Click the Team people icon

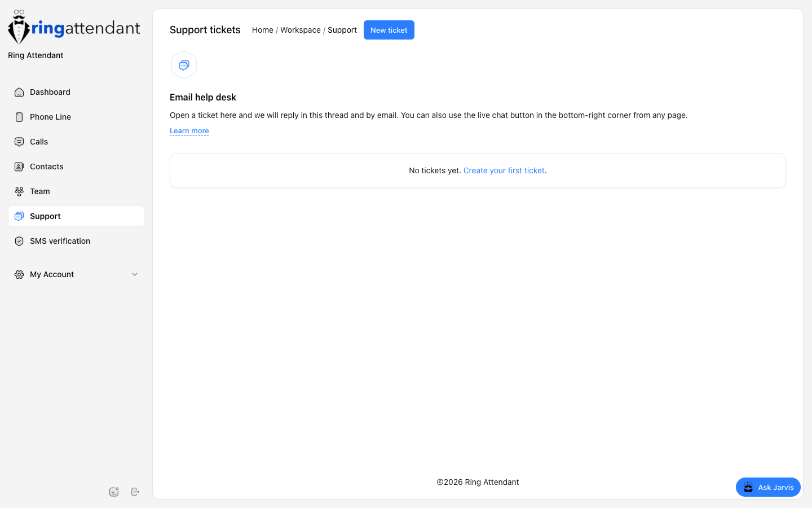tap(19, 191)
